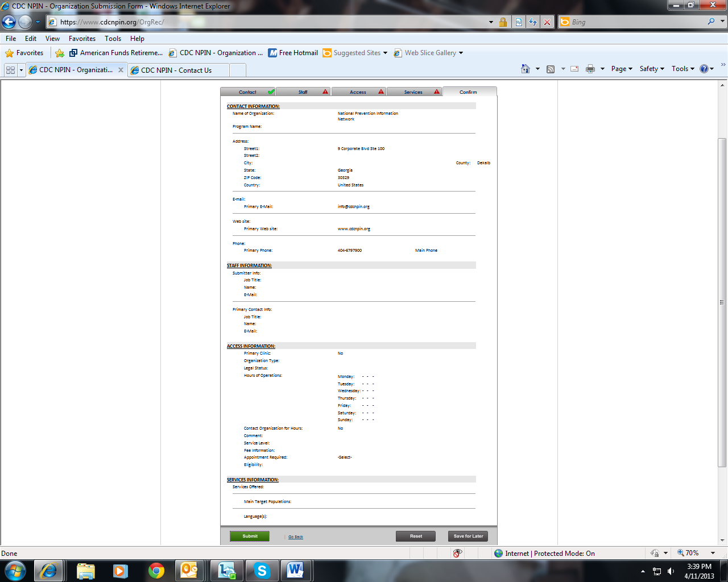Image resolution: width=728 pixels, height=582 pixels.
Task: Open the tab list dropdown arrow
Action: pos(22,70)
